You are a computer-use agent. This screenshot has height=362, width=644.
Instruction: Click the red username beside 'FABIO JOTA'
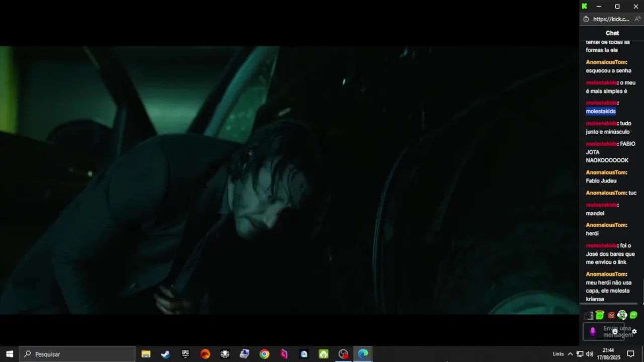click(601, 144)
